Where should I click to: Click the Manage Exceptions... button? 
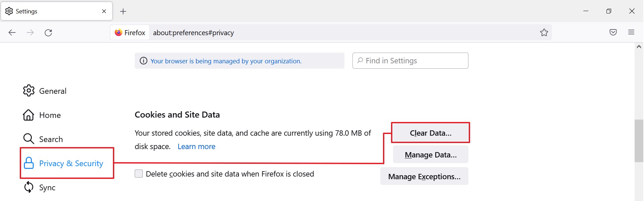(424, 177)
